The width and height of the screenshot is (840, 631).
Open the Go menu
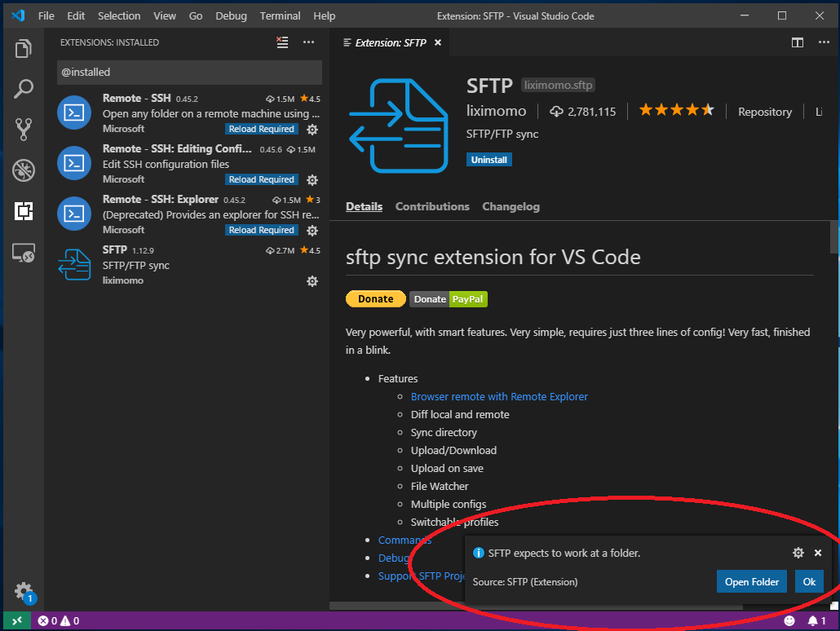coord(196,16)
